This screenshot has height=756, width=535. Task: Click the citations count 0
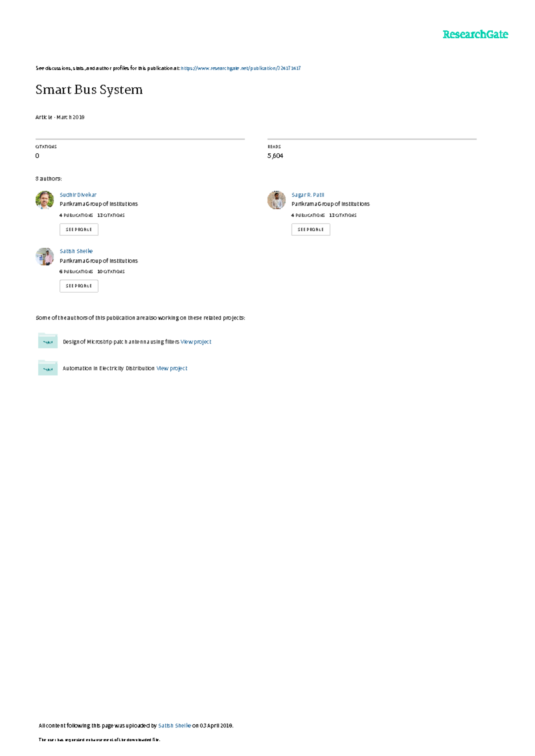pyautogui.click(x=37, y=155)
